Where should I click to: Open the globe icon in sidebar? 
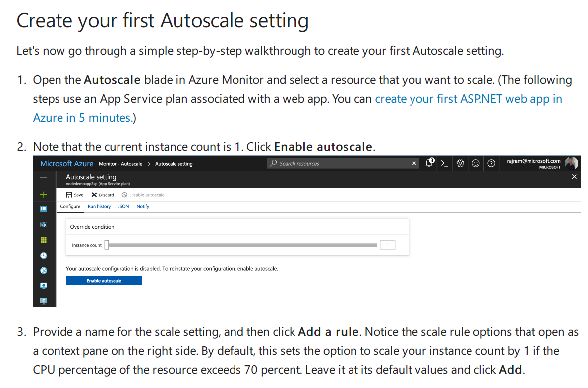[44, 270]
